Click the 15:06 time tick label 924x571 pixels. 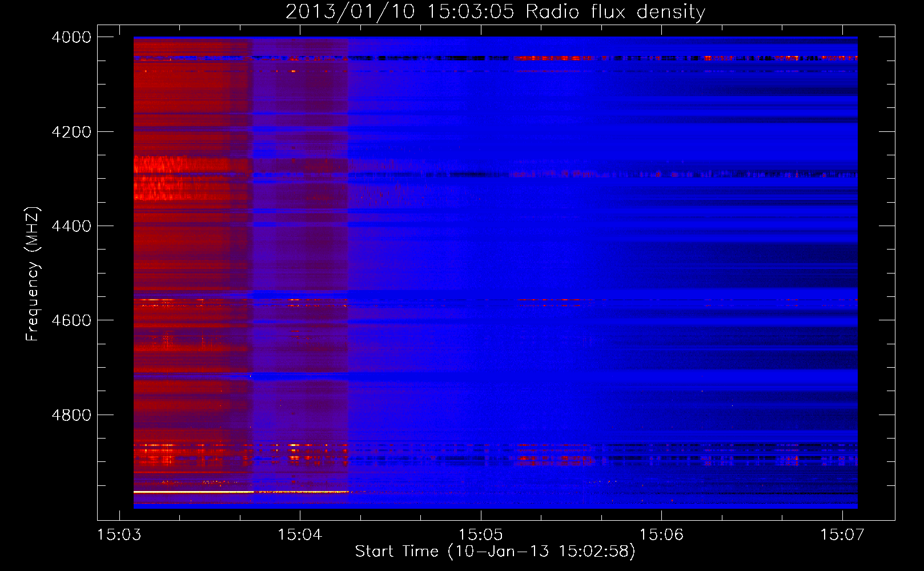tap(661, 535)
